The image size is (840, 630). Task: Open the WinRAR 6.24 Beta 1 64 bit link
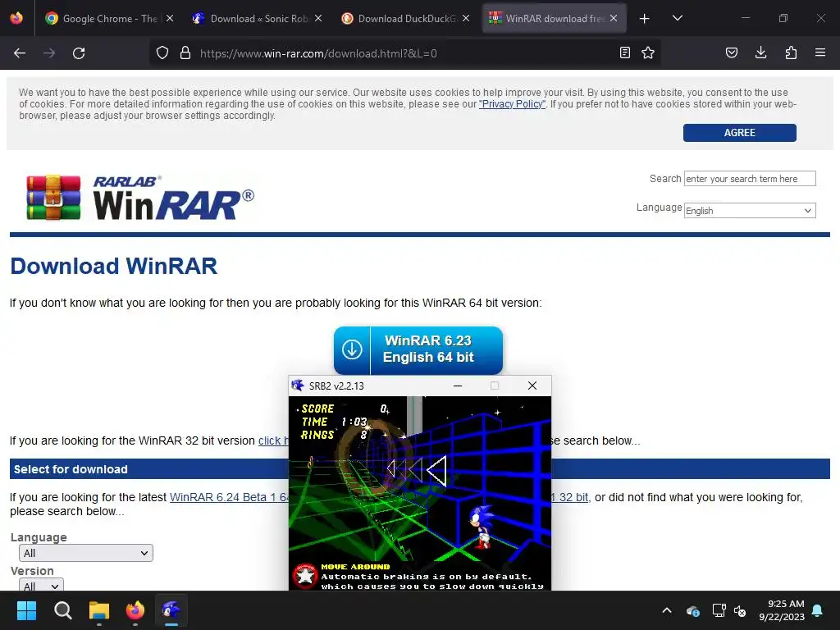[230, 497]
